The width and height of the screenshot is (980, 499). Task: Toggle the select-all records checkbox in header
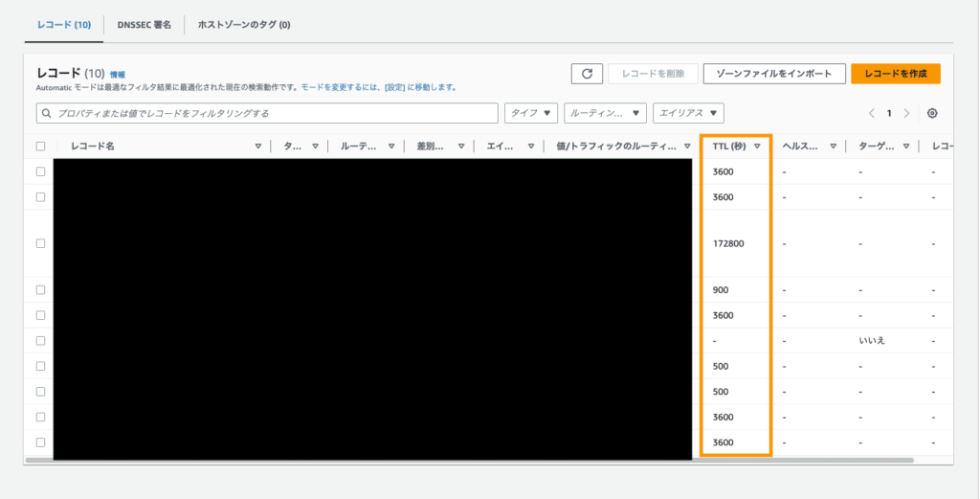40,147
